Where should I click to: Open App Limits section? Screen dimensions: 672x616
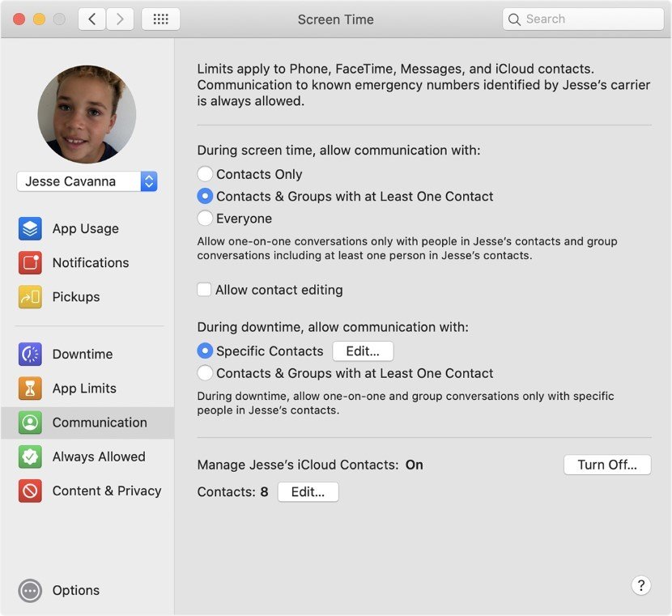tap(84, 388)
